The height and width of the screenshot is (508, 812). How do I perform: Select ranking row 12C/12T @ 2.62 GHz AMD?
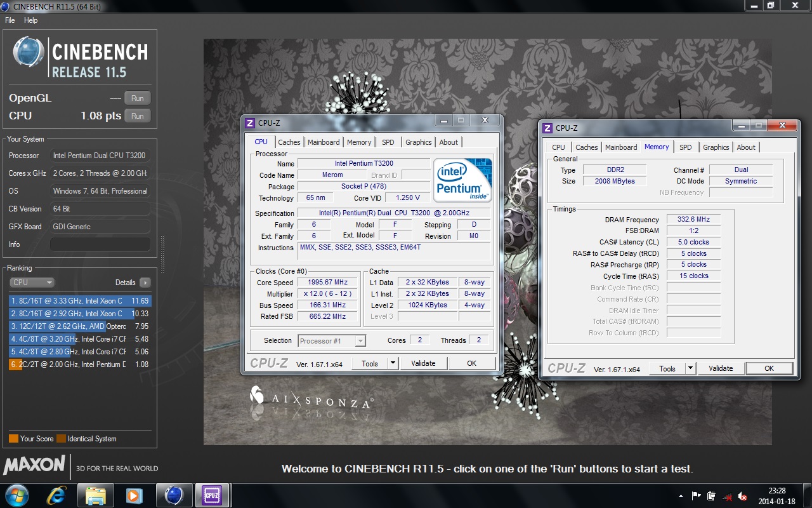click(80, 326)
